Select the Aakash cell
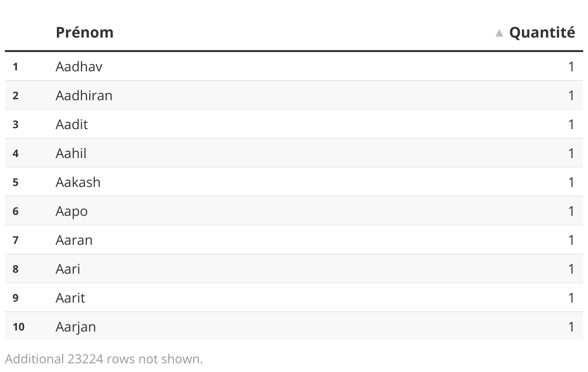 pyautogui.click(x=78, y=182)
